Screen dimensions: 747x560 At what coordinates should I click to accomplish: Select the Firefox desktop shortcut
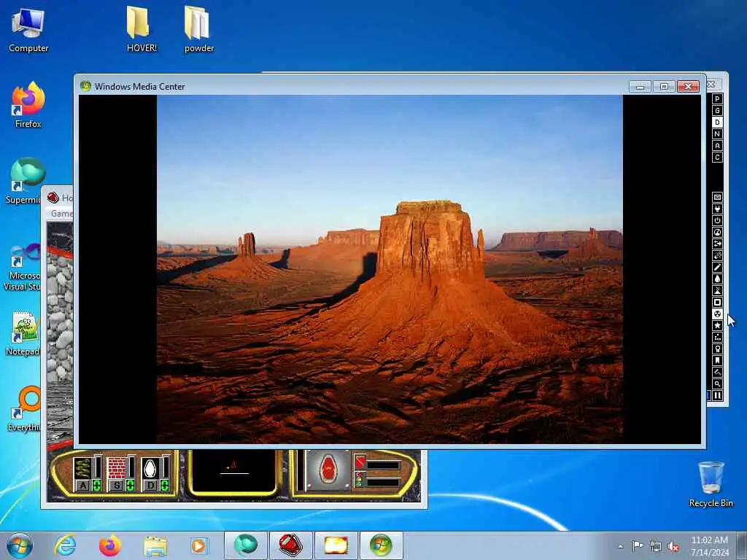[28, 105]
